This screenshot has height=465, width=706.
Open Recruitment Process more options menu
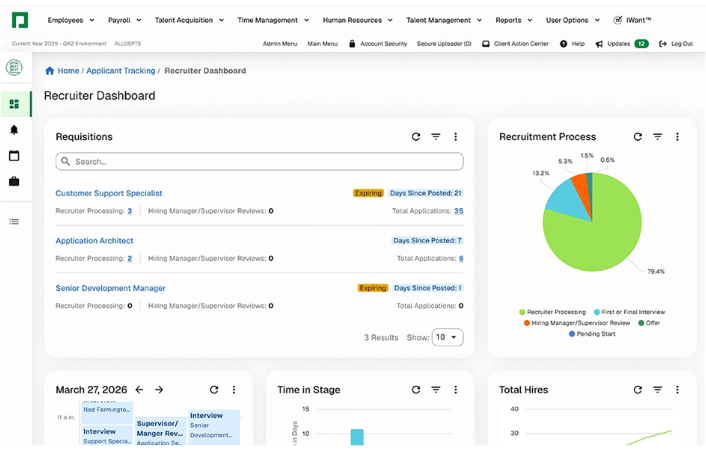[x=677, y=136]
